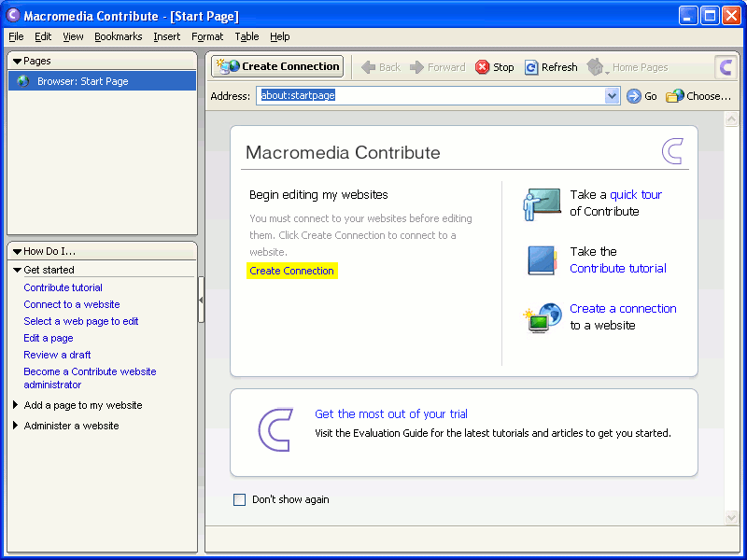Click Create a connection link
This screenshot has width=747, height=560.
pyautogui.click(x=623, y=309)
